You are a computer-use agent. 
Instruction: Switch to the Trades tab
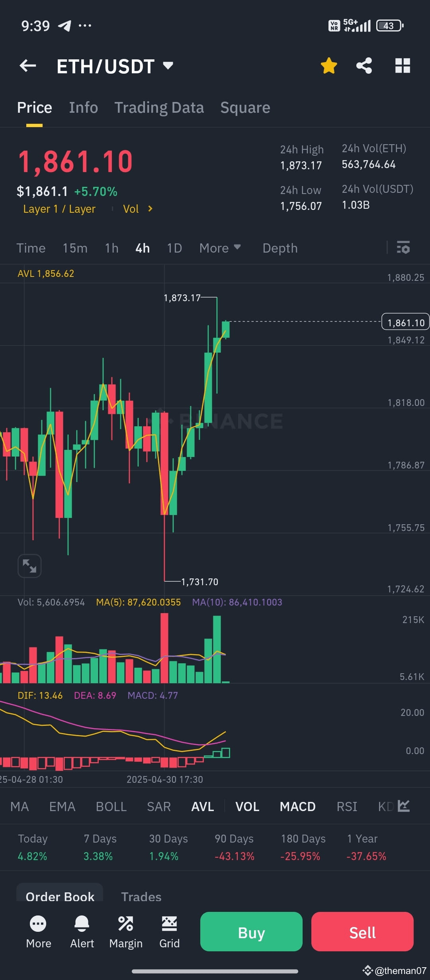pos(141,897)
